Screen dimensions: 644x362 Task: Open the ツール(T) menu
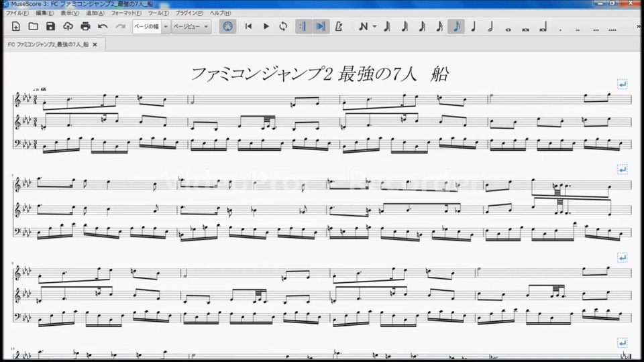(x=158, y=13)
